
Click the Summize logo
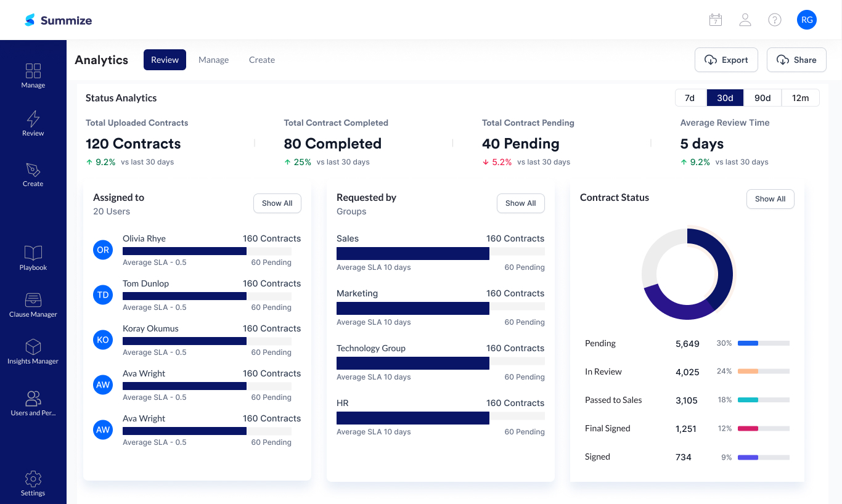coord(58,20)
